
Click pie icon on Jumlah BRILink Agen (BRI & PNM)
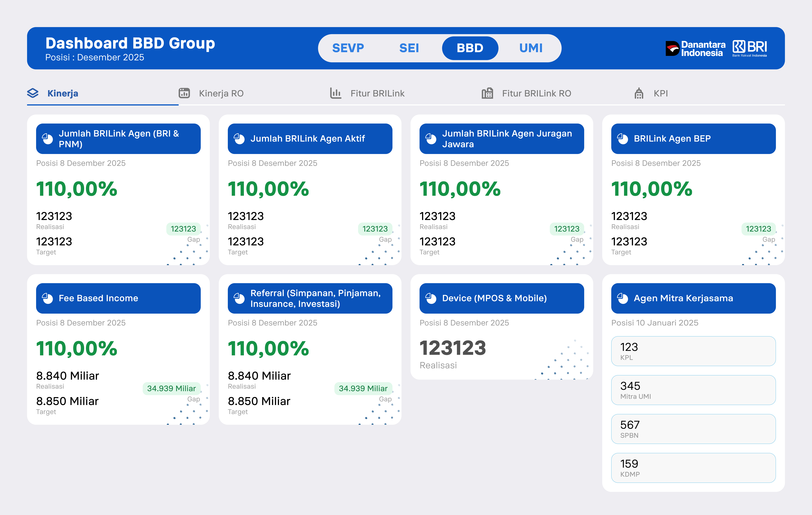(x=48, y=139)
